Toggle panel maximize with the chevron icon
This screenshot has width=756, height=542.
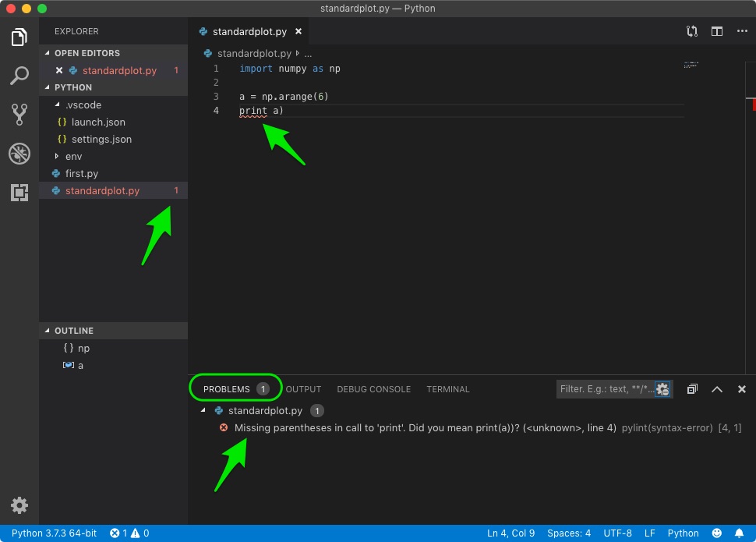718,388
